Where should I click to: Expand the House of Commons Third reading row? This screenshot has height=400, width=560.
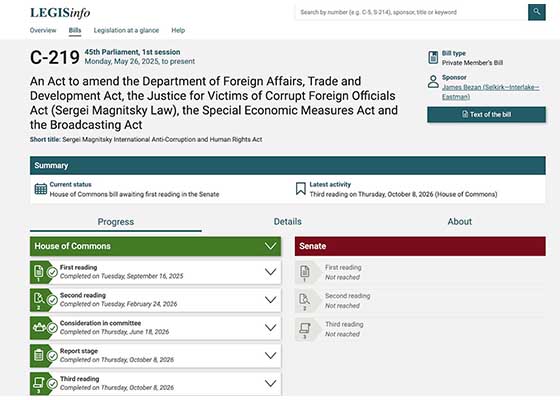coord(270,383)
